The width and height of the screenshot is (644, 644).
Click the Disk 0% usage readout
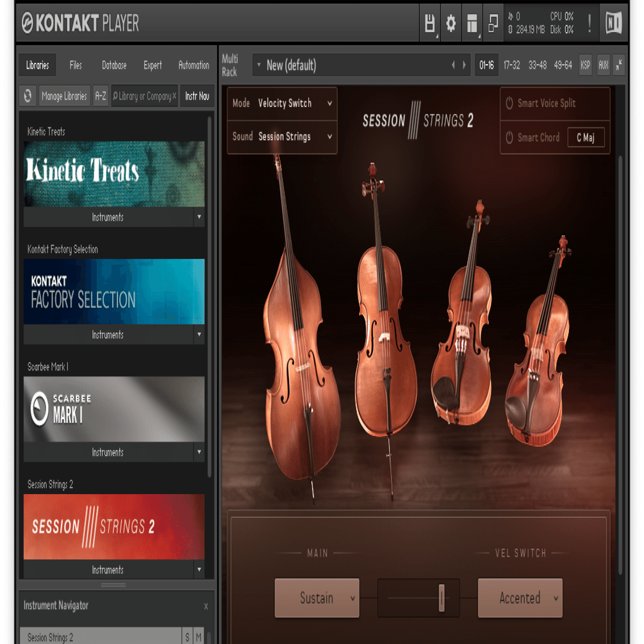[x=562, y=29]
